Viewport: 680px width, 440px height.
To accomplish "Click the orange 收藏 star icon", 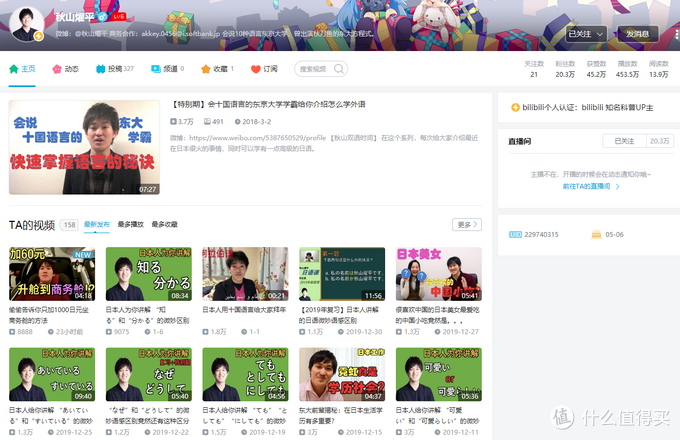I will (x=206, y=69).
